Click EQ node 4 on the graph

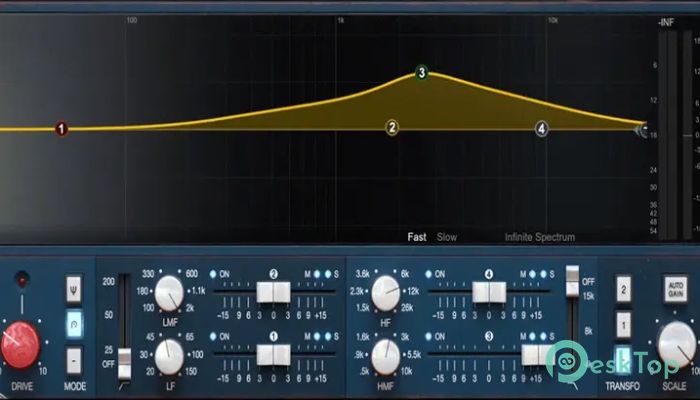point(541,129)
